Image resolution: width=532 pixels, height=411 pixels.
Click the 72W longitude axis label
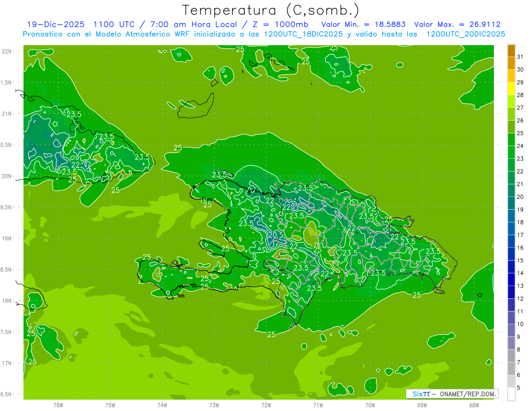[x=266, y=405]
